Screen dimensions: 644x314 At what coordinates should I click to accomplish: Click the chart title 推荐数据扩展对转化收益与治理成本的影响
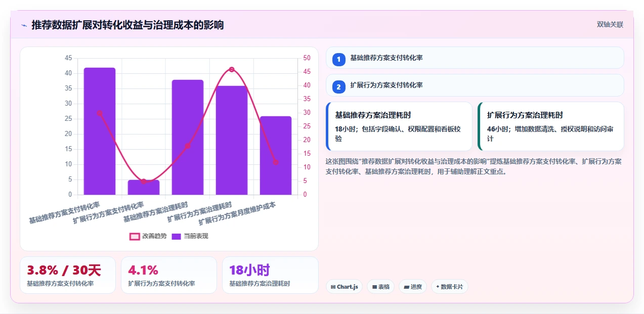(x=127, y=25)
